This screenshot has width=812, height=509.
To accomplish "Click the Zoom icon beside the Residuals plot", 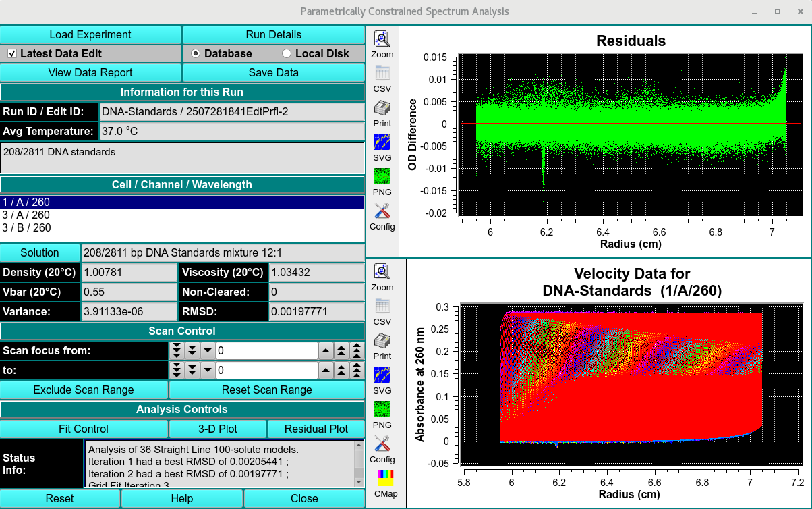I will pos(382,39).
